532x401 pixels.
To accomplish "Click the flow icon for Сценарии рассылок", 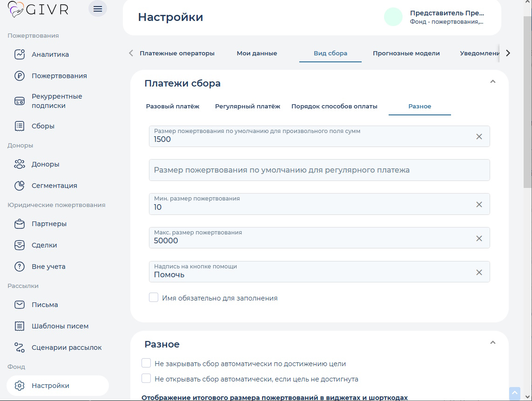I will pos(20,348).
